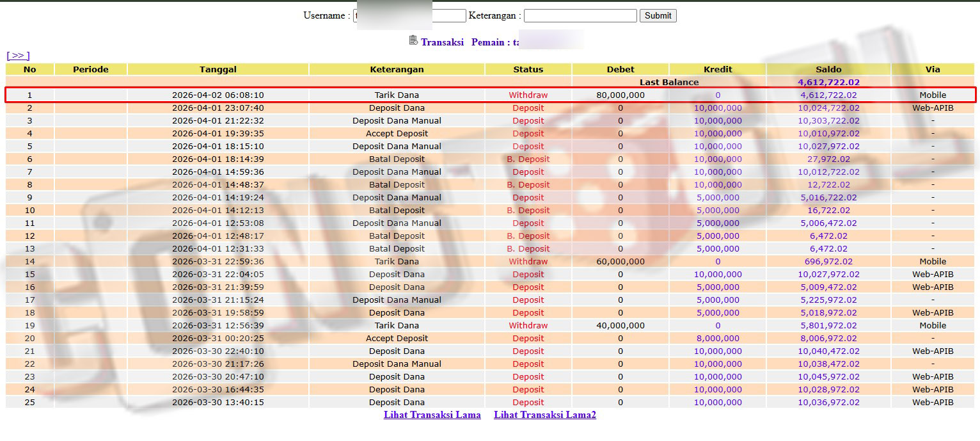The image size is (980, 441).
Task: Click the 60,000,000 debet amount
Action: [620, 261]
